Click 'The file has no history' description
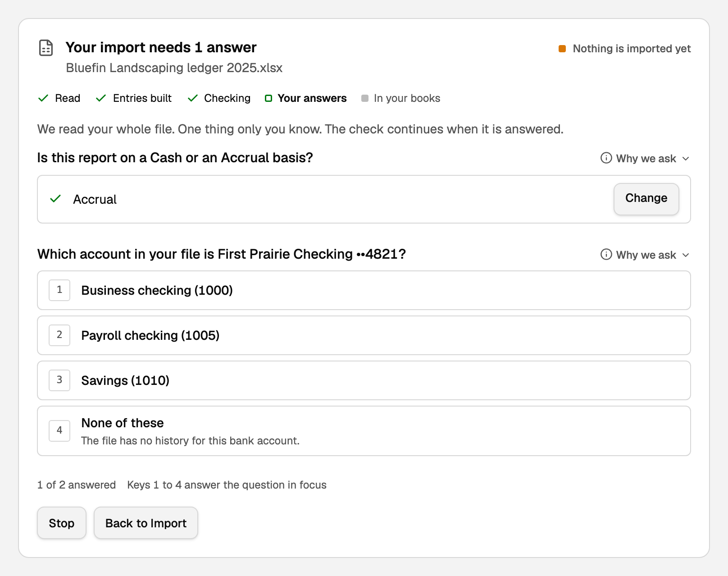The image size is (728, 576). tap(190, 441)
